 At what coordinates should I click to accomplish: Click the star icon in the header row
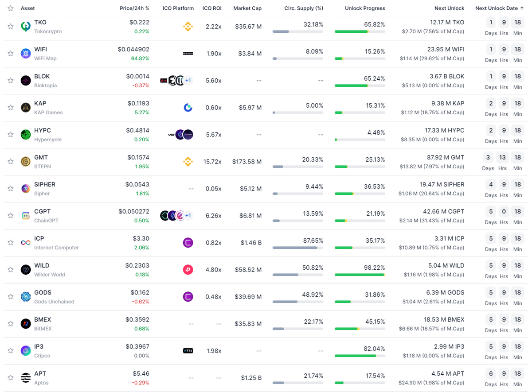coord(11,8)
